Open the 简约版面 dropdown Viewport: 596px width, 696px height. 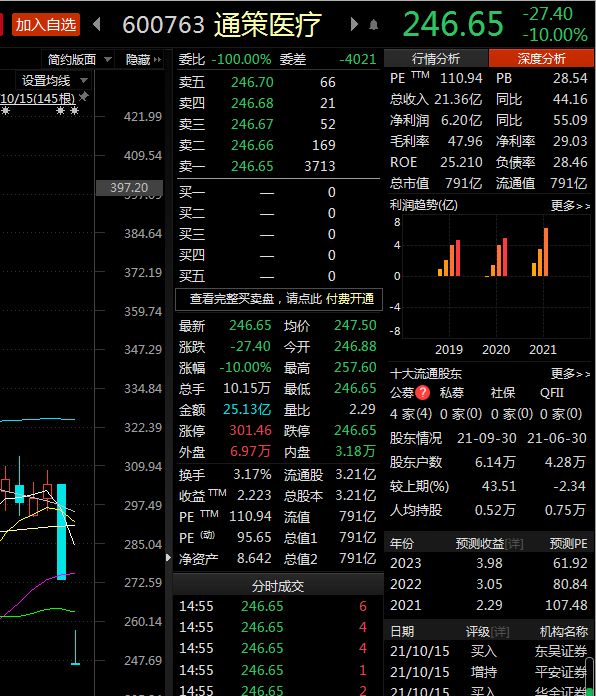tap(78, 59)
